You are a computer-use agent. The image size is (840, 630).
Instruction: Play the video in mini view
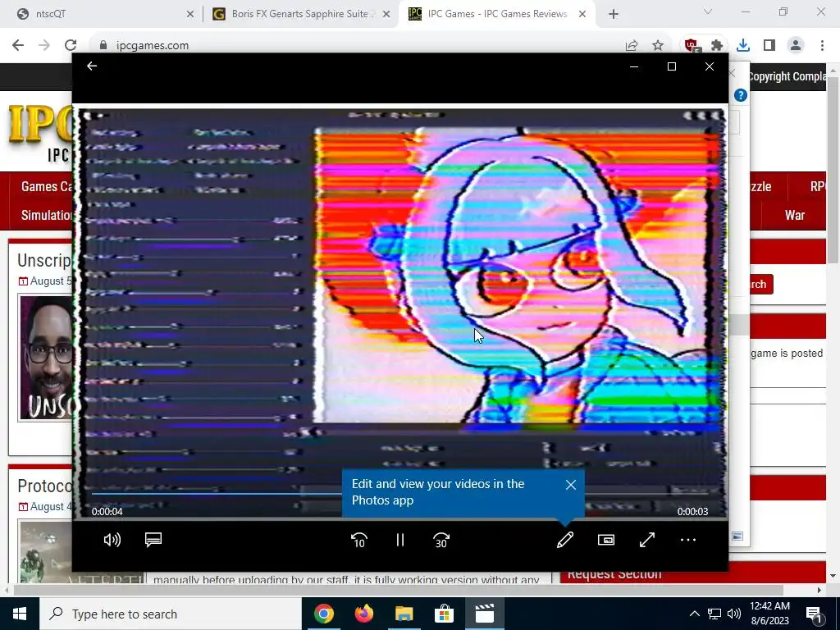click(606, 540)
